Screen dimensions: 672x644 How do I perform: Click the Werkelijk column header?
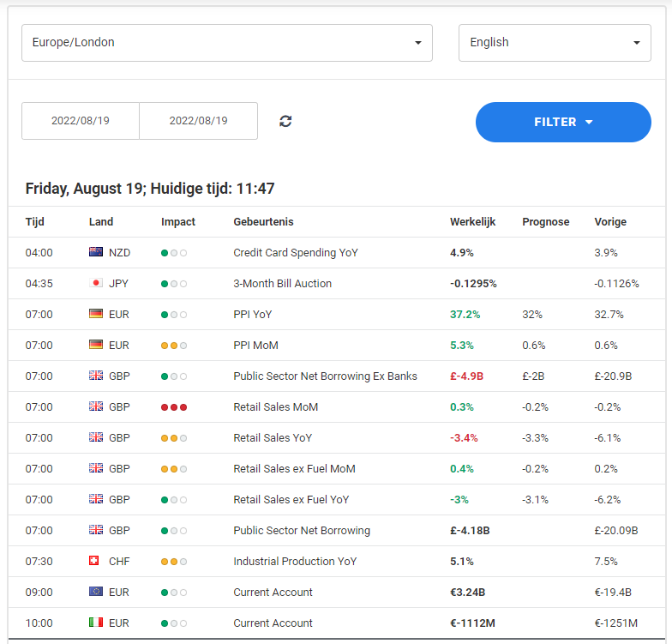point(472,221)
